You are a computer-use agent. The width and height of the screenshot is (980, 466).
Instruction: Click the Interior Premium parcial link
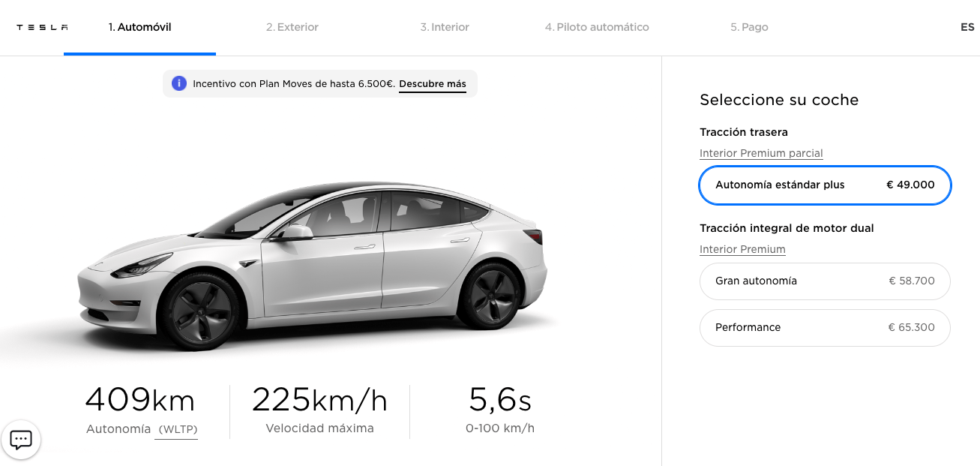tap(761, 153)
